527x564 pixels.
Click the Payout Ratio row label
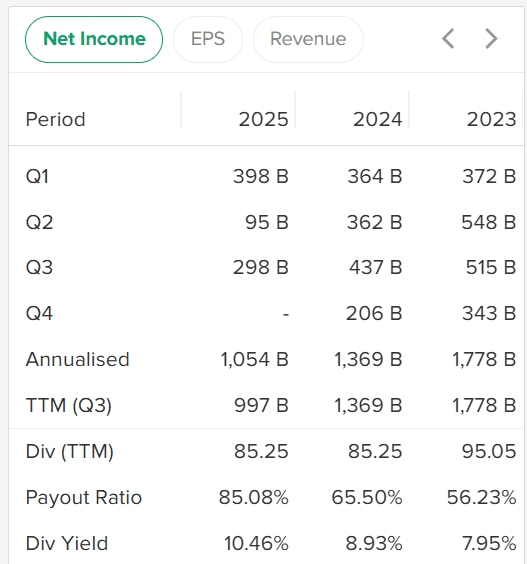(x=84, y=498)
